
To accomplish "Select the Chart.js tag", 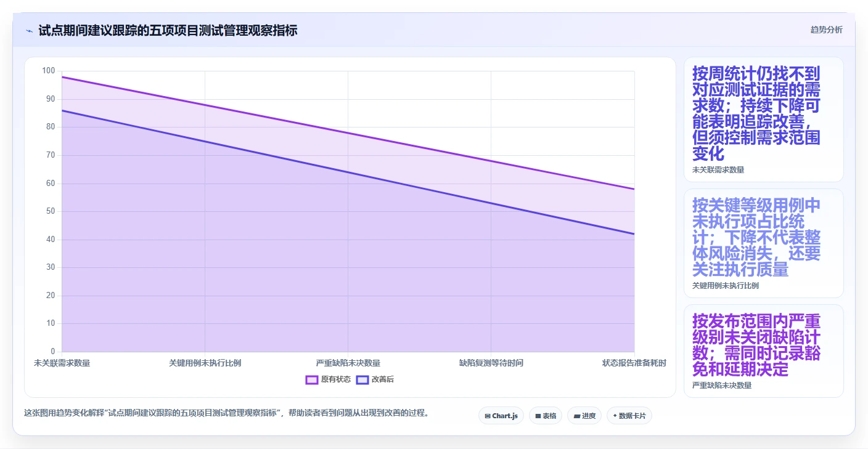I will (x=501, y=416).
